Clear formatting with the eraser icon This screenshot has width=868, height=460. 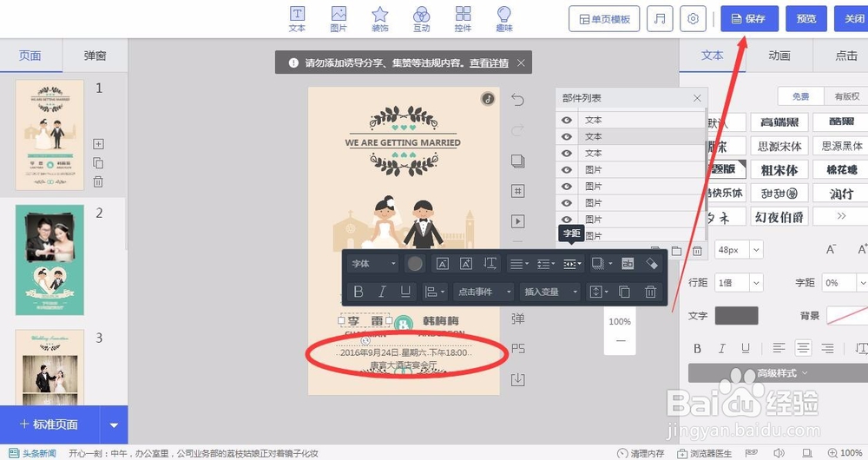click(652, 264)
